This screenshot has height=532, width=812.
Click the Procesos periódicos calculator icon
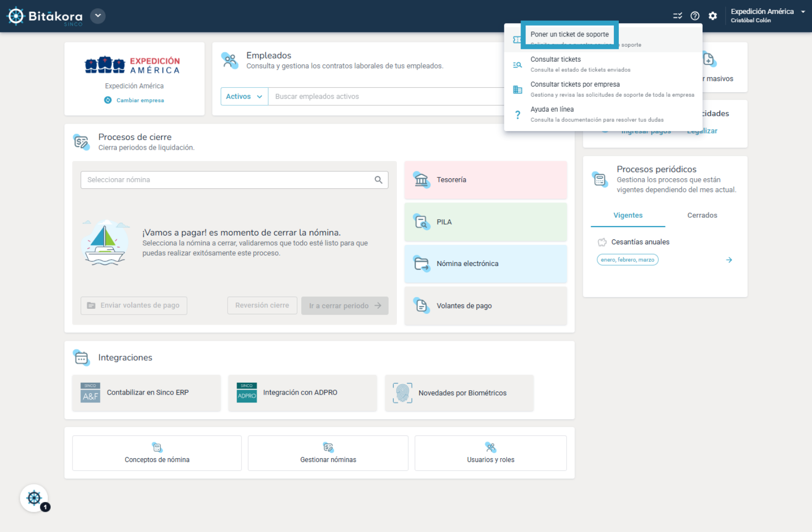600,179
